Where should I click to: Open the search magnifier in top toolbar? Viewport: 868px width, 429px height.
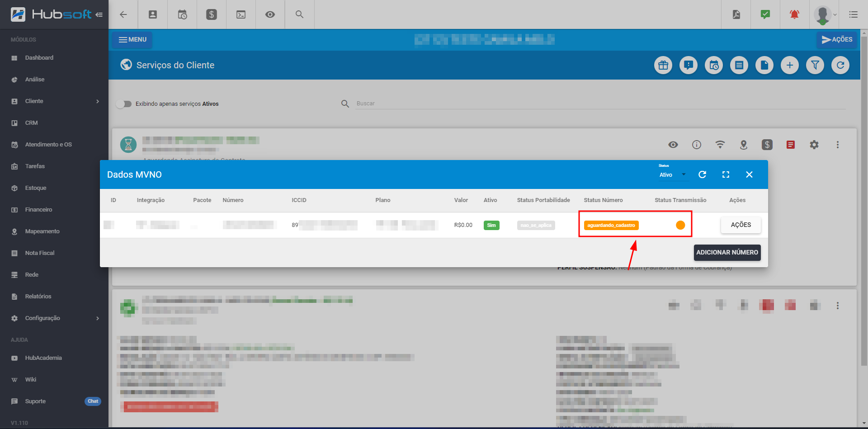tap(299, 14)
